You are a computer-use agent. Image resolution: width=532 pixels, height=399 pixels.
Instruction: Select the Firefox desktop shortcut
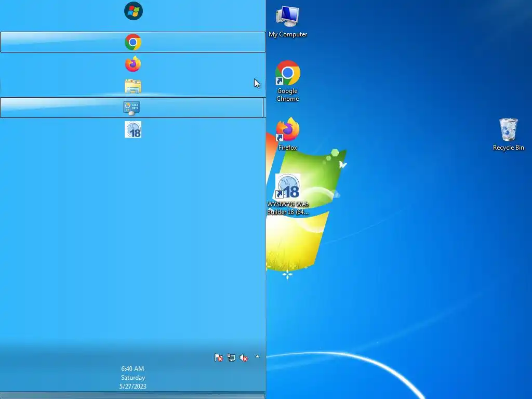288,134
